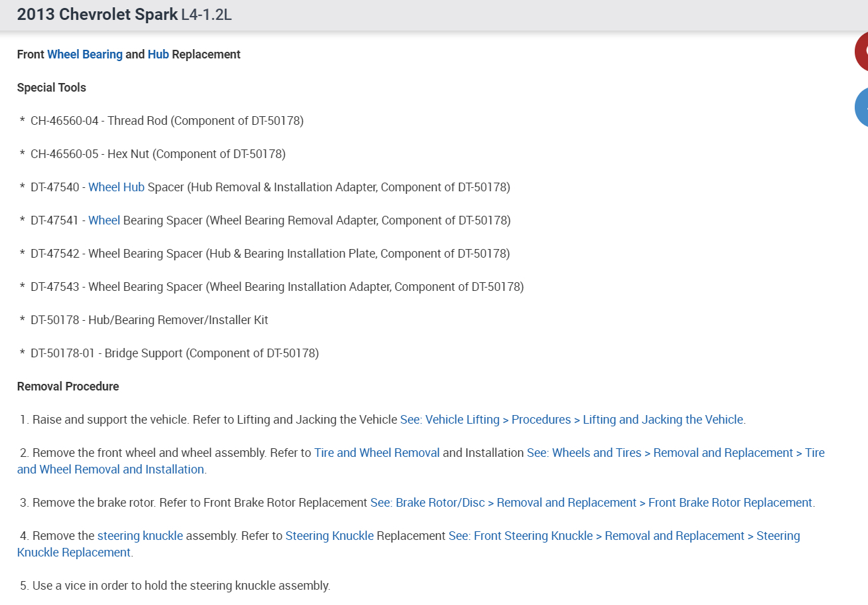
Task: Follow the Wheel link beside DT-47541
Action: [x=104, y=220]
